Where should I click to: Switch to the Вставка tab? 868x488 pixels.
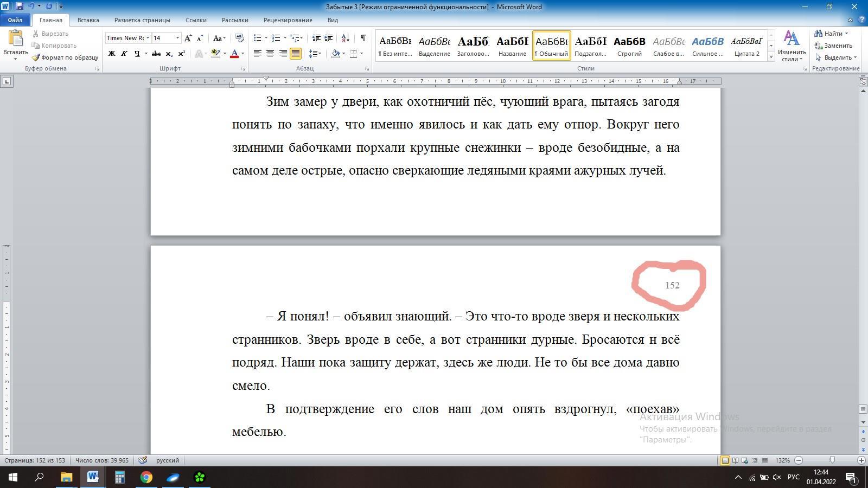pyautogui.click(x=88, y=20)
